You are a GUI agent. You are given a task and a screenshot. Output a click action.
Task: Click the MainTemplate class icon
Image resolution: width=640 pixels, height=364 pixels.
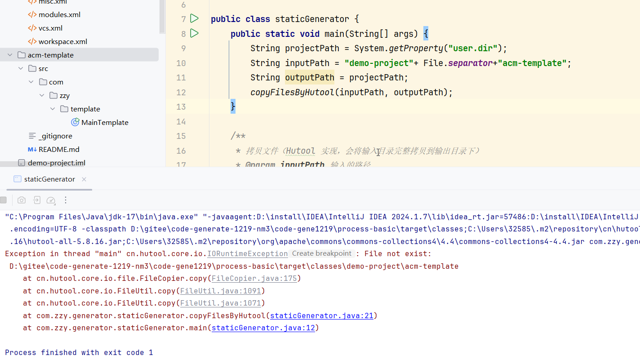(75, 122)
